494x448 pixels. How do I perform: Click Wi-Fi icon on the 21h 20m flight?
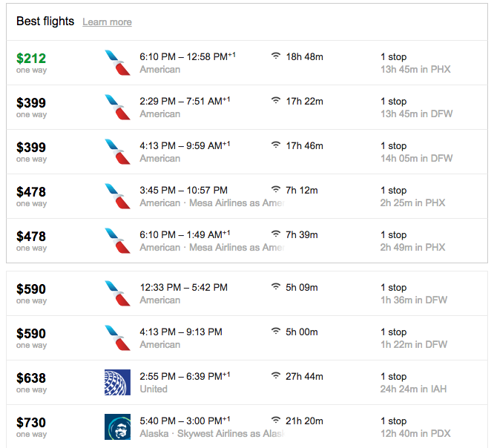click(276, 420)
